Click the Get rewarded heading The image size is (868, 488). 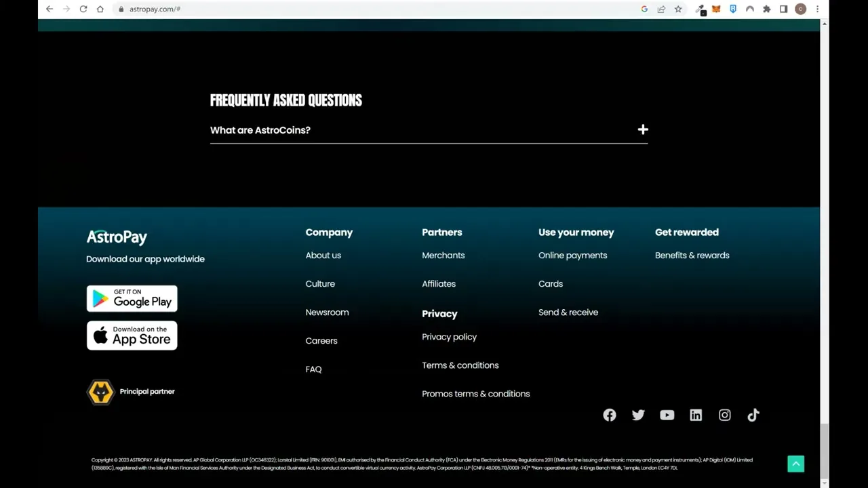click(x=686, y=232)
